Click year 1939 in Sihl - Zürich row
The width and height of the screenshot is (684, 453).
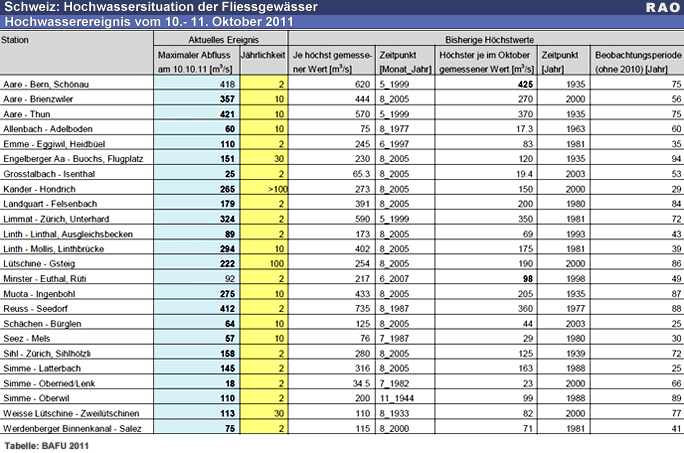point(575,353)
